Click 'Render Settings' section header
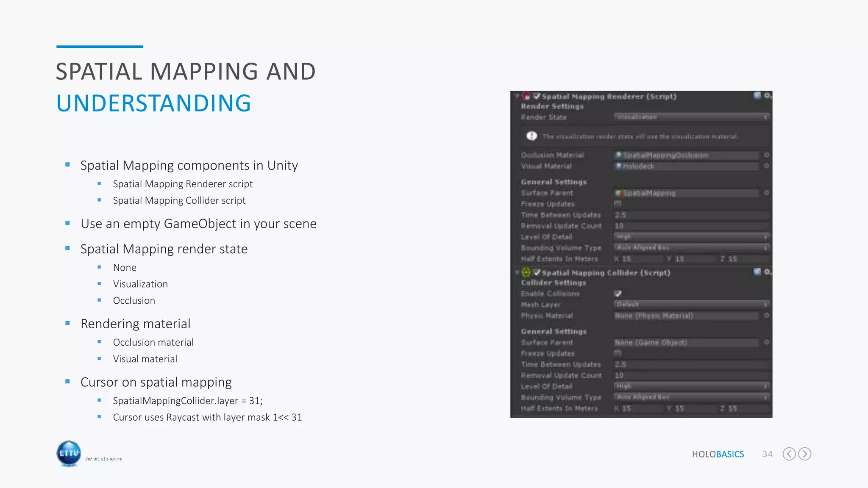This screenshot has height=488, width=868. point(552,106)
